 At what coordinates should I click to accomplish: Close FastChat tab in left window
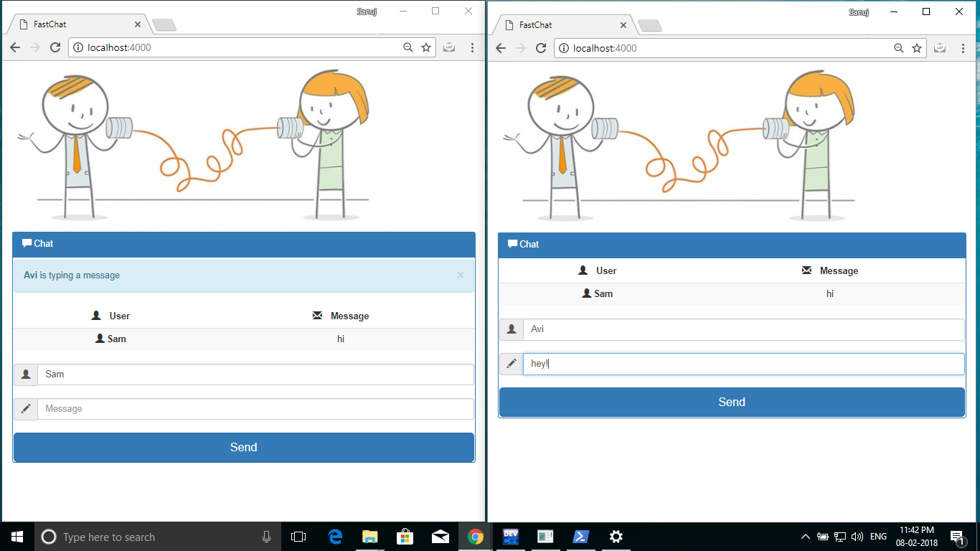point(137,24)
